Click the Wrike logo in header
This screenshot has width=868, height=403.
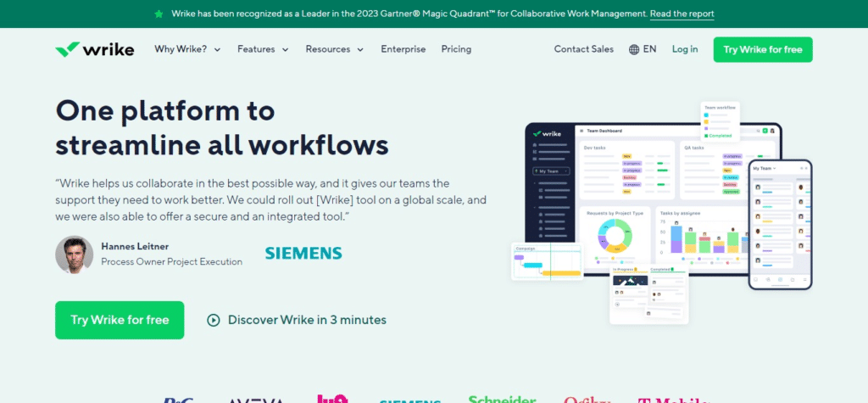click(x=94, y=49)
